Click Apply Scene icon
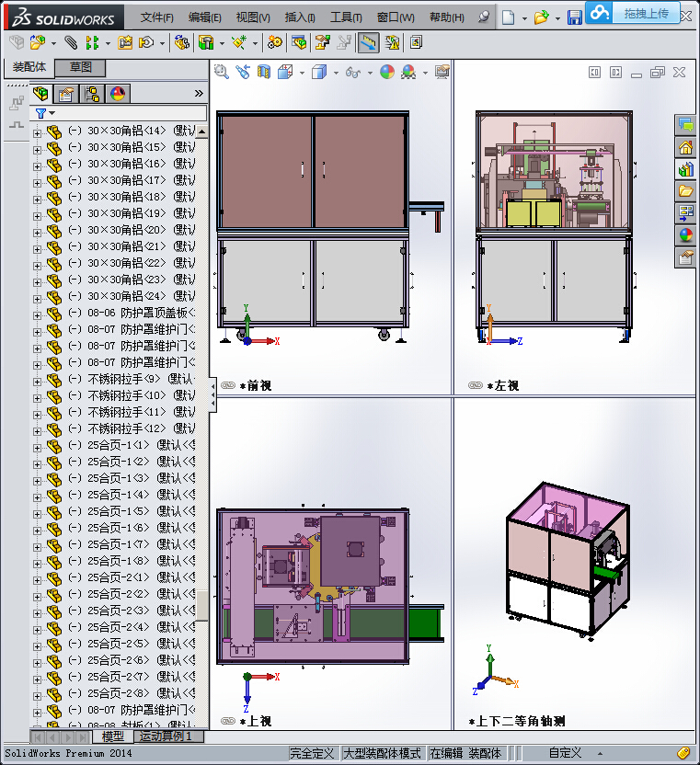Viewport: 700px width, 765px height. click(x=408, y=73)
